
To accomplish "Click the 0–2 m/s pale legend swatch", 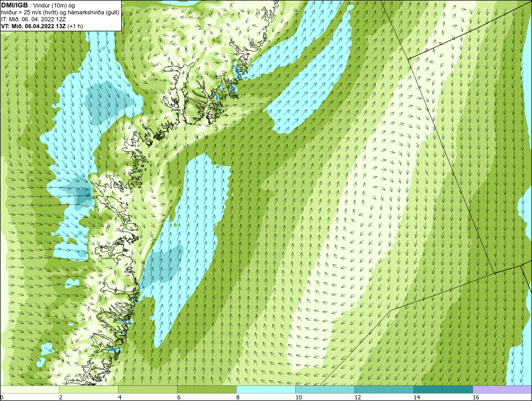I will [30, 389].
